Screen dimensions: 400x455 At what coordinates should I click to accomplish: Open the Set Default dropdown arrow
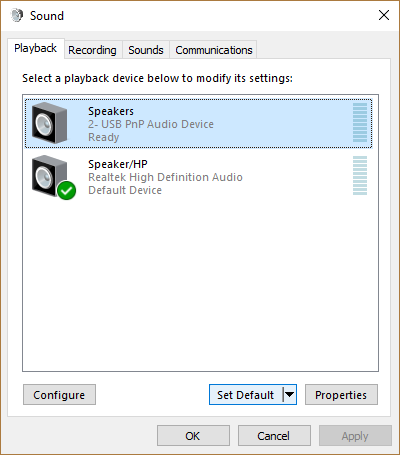tap(289, 395)
